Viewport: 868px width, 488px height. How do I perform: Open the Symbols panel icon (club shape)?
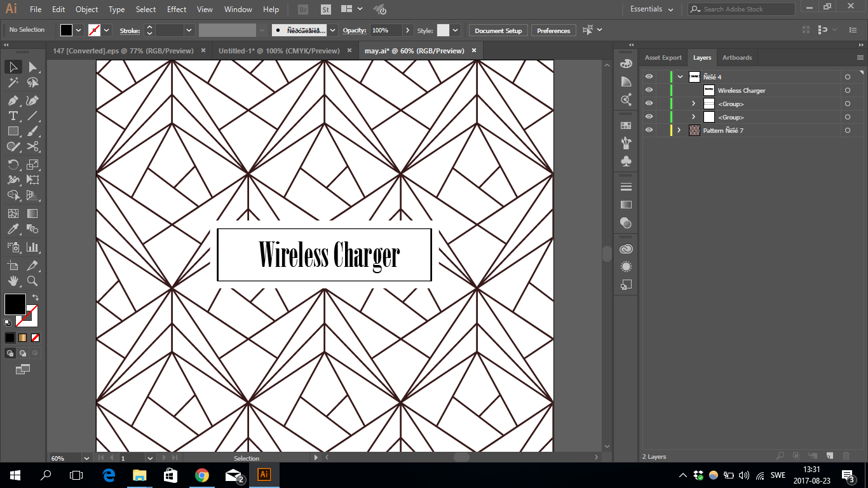click(x=626, y=161)
